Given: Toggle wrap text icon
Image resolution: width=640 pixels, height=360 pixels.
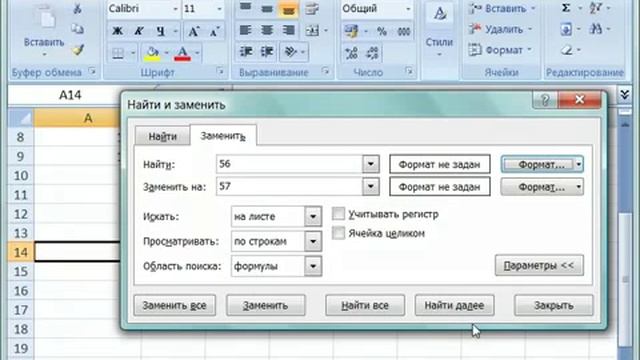Looking at the screenshot, I should click(x=312, y=9).
